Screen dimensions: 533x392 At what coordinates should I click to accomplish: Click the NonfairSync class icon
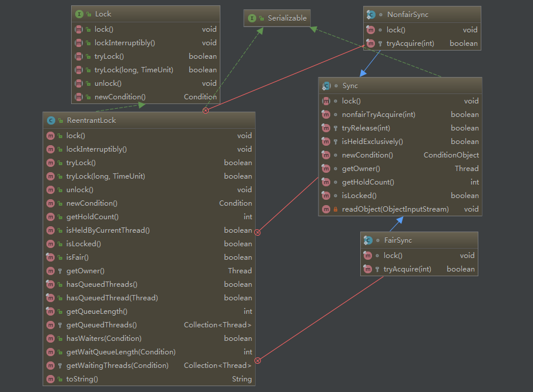[x=371, y=15]
